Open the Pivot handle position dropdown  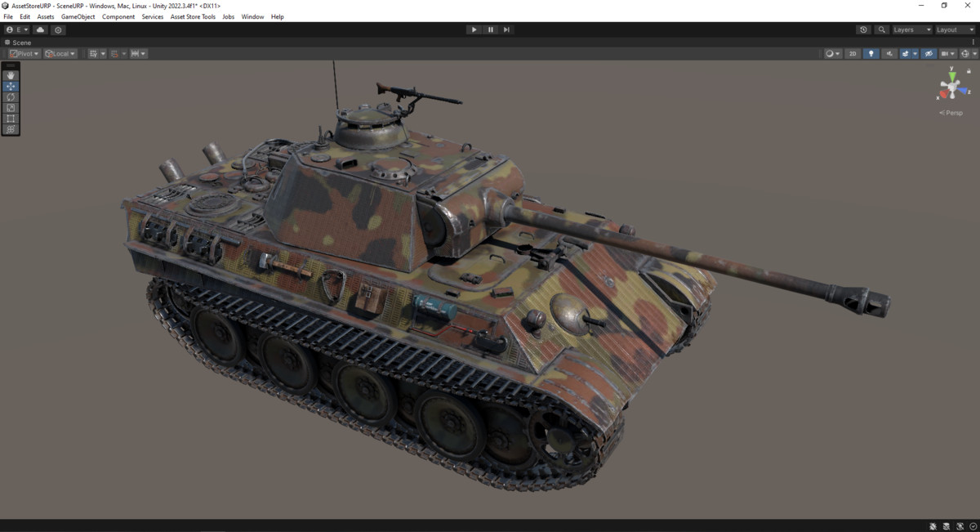23,52
